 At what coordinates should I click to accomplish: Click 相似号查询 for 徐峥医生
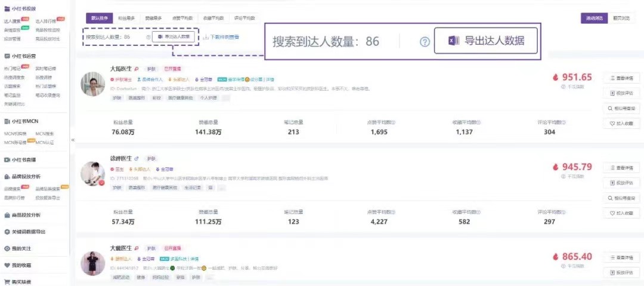[x=621, y=198]
